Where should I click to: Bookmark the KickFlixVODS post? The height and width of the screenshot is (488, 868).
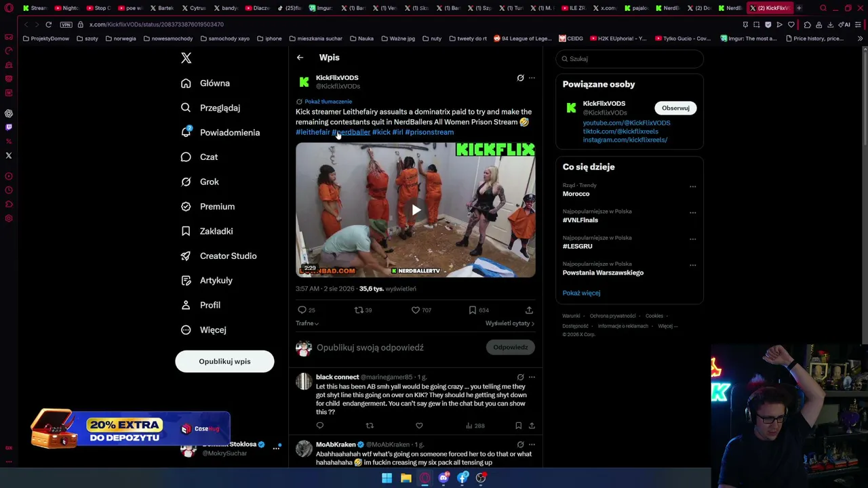[473, 310]
